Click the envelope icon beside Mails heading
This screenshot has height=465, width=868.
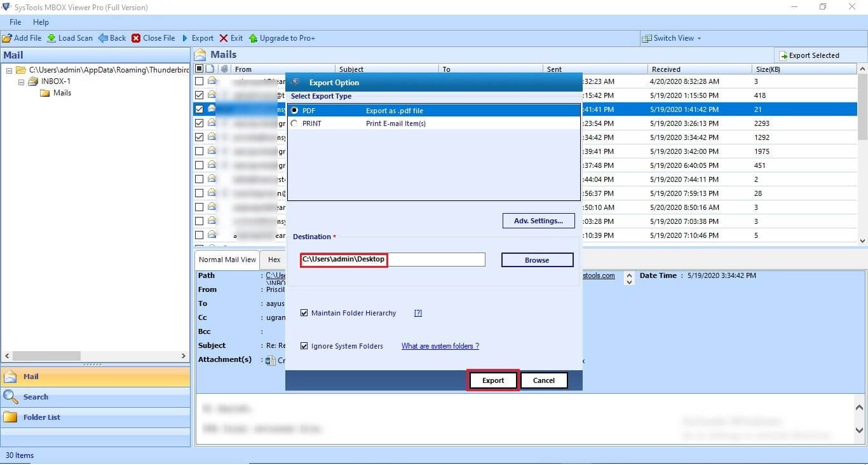coord(200,55)
